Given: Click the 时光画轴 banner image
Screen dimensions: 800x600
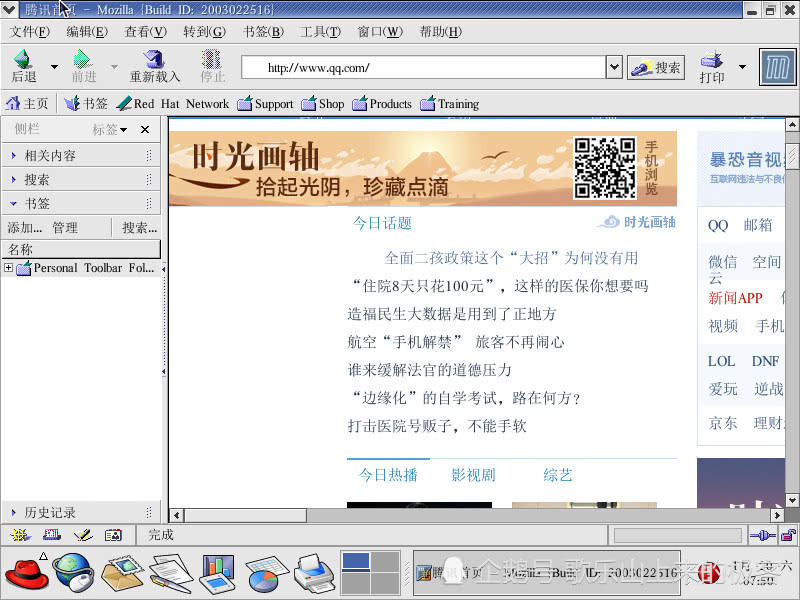Looking at the screenshot, I should coord(423,168).
